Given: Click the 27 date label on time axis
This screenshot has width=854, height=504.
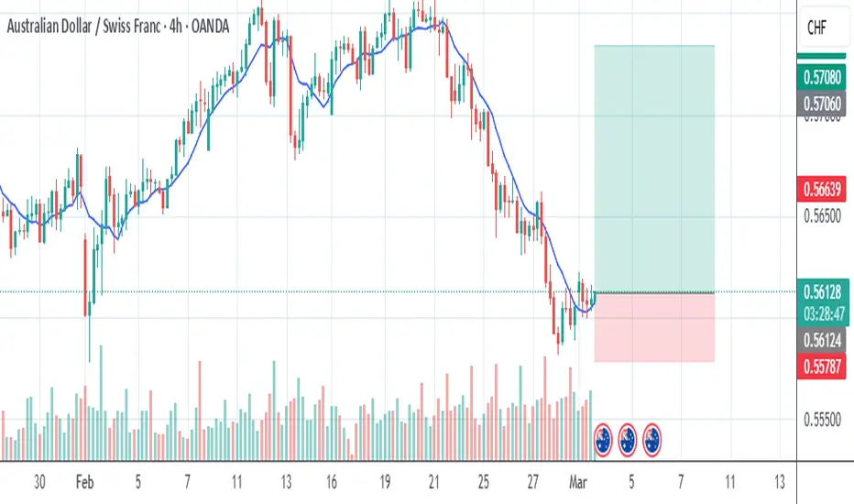Looking at the screenshot, I should pos(532,482).
